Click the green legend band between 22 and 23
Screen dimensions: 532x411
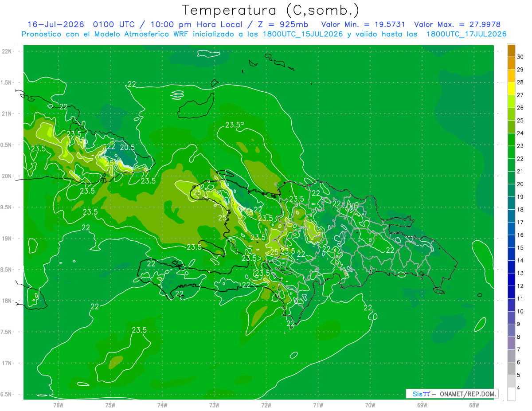(x=511, y=152)
